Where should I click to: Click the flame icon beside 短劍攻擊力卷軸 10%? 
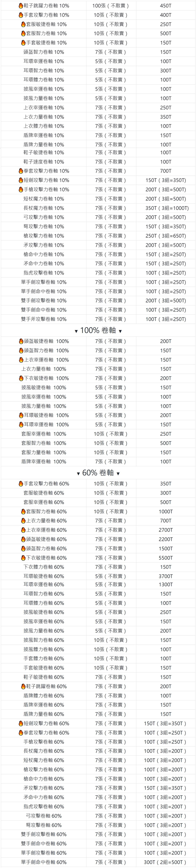point(21,180)
